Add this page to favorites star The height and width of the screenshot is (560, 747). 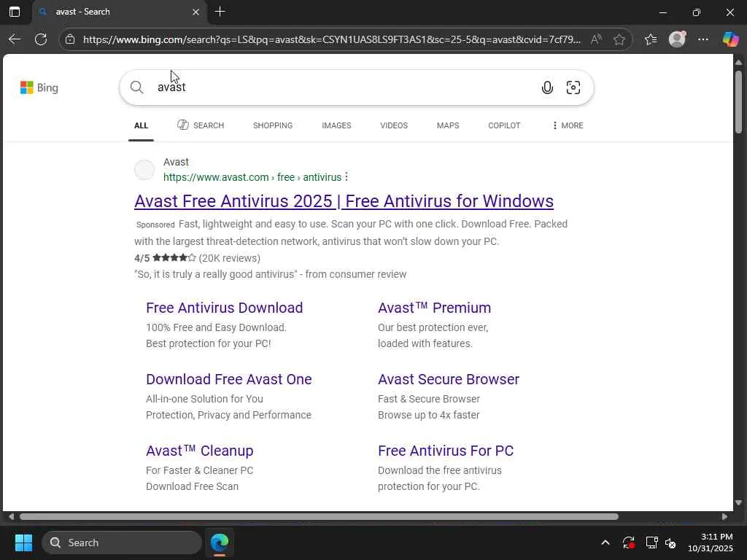pos(619,39)
